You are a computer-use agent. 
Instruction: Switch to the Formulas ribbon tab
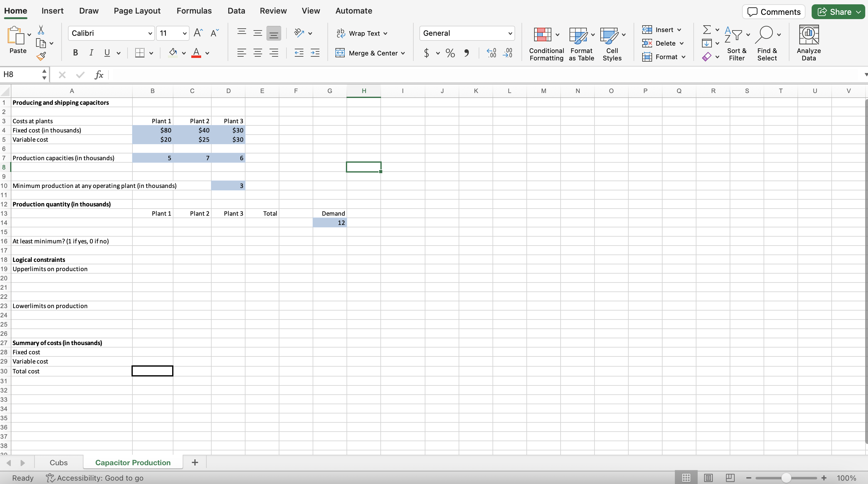(x=194, y=11)
